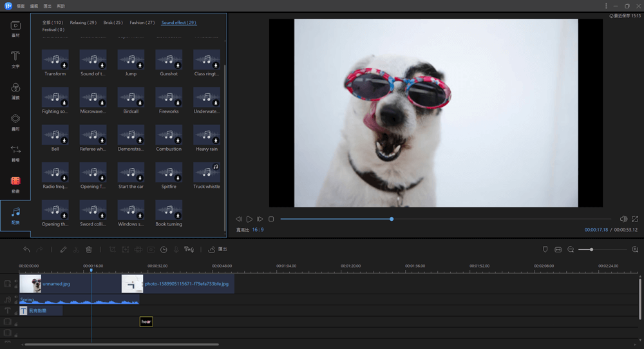Click the redo arrow in timeline toolbar

[39, 249]
